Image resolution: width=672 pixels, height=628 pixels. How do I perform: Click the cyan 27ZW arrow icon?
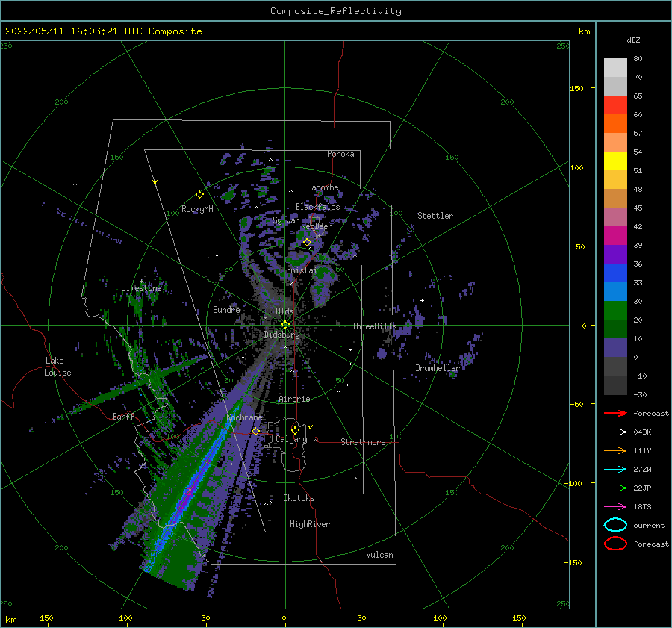point(615,470)
